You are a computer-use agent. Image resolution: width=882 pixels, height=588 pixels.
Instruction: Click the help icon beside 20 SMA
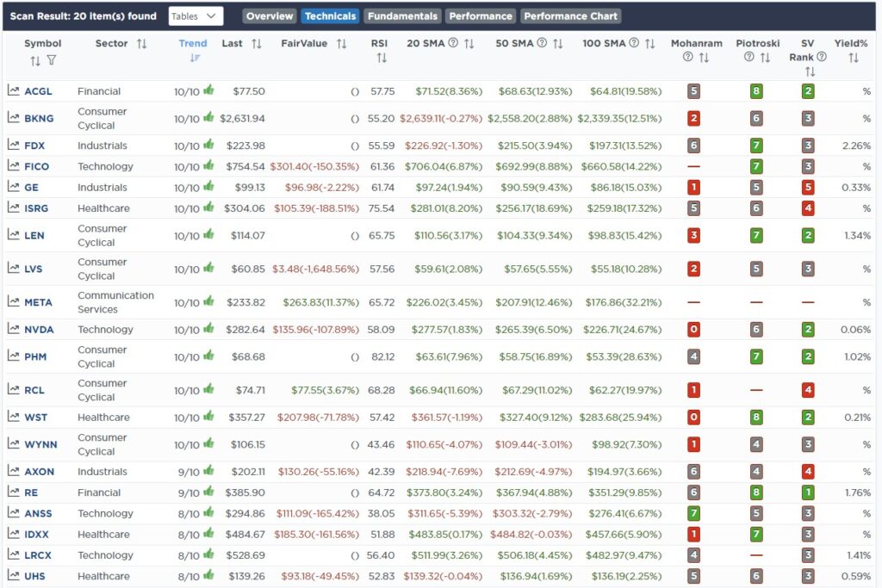click(453, 43)
